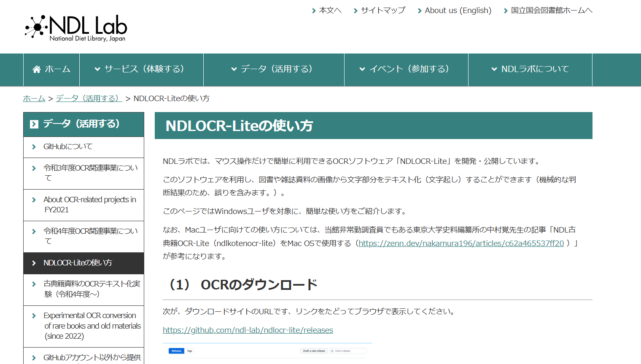The width and height of the screenshot is (641, 364).
Task: Click chevron icon beside GitHubについて
Action: [34, 147]
